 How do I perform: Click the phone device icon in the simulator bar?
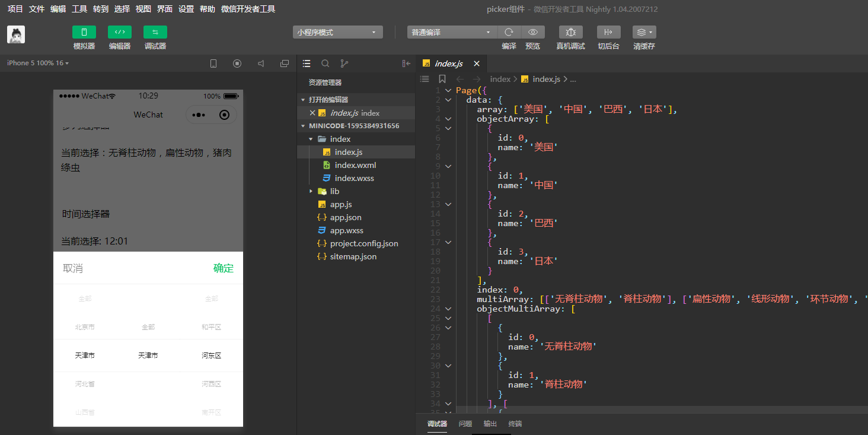pos(213,63)
